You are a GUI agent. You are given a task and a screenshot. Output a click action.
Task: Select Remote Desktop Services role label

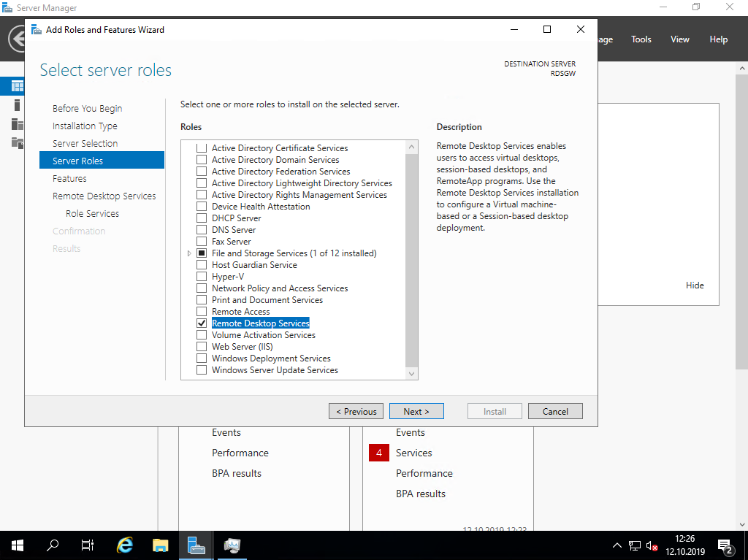[x=261, y=323]
